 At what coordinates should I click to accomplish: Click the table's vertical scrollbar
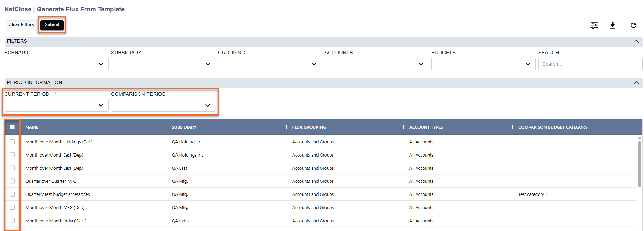pos(639,164)
